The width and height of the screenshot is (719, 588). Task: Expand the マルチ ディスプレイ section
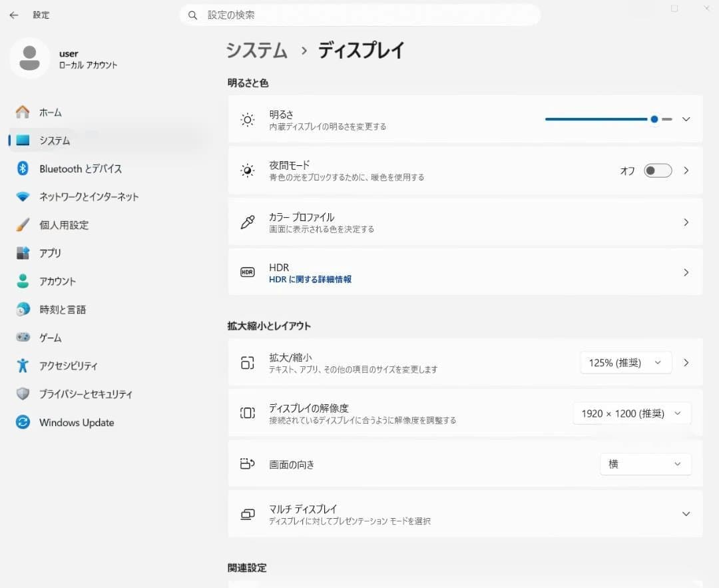tap(686, 513)
